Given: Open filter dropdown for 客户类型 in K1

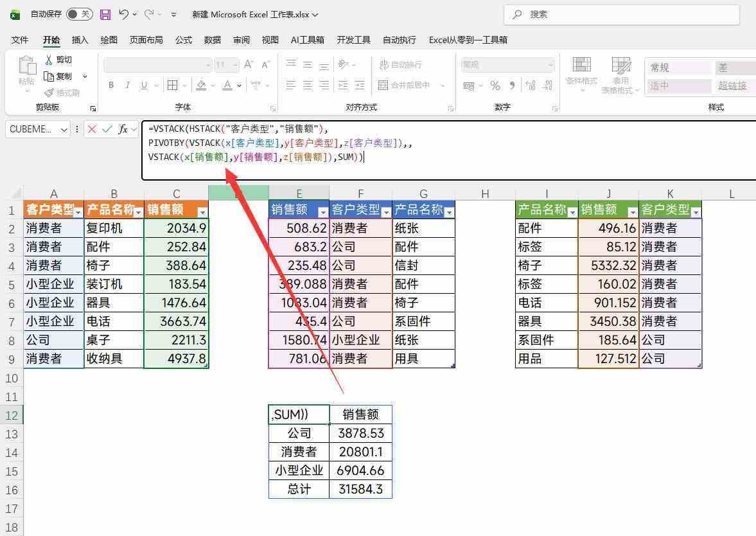Looking at the screenshot, I should pyautogui.click(x=696, y=212).
